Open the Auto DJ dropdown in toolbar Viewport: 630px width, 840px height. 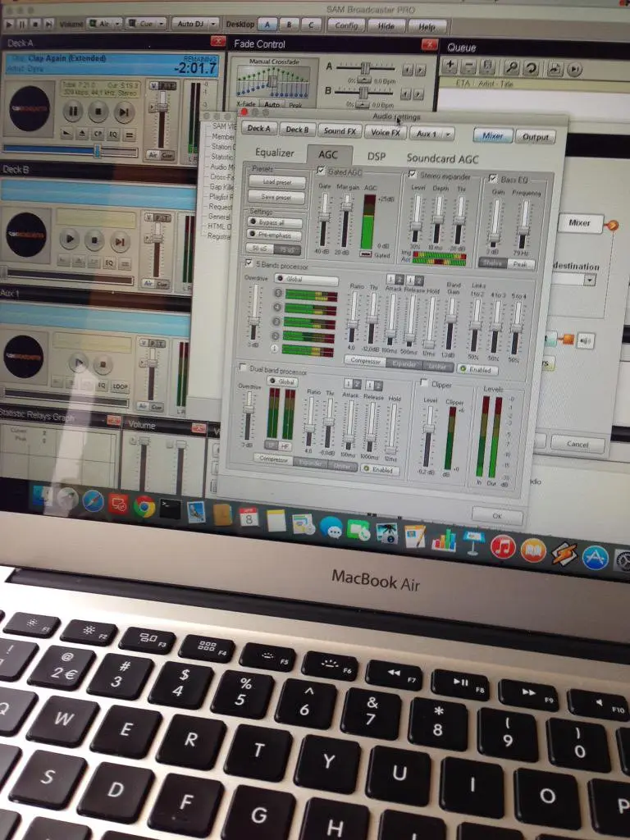pyautogui.click(x=196, y=24)
